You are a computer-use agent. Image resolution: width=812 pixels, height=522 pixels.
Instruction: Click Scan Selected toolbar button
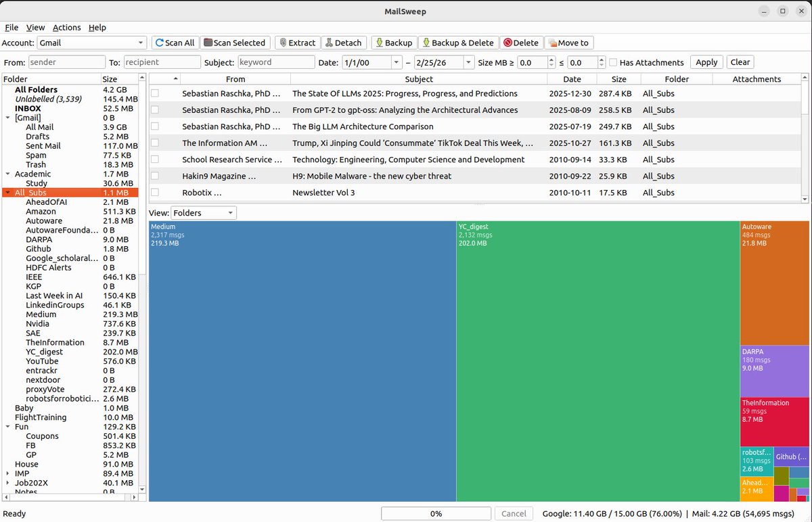click(236, 43)
